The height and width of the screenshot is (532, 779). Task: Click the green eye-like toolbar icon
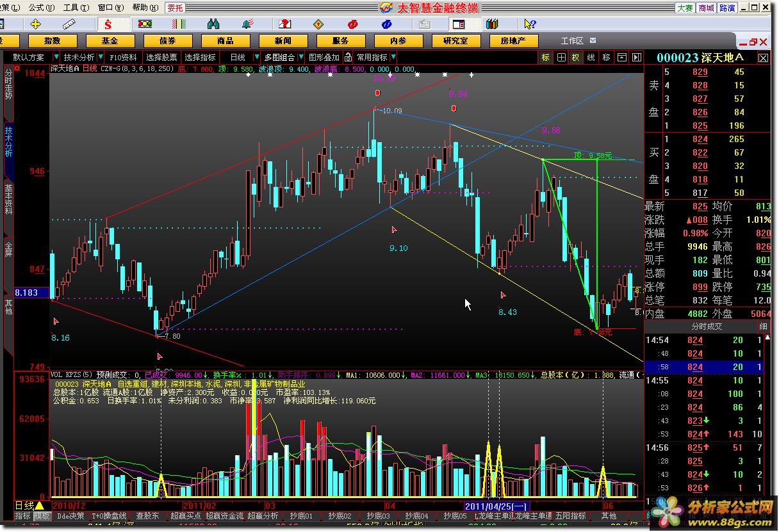coord(145,24)
